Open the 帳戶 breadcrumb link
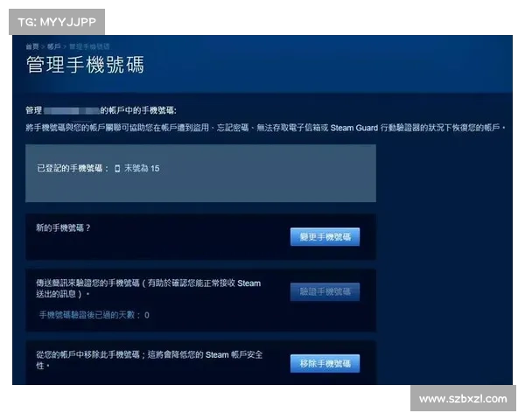Viewport: 525px width, 420px height. [x=53, y=46]
